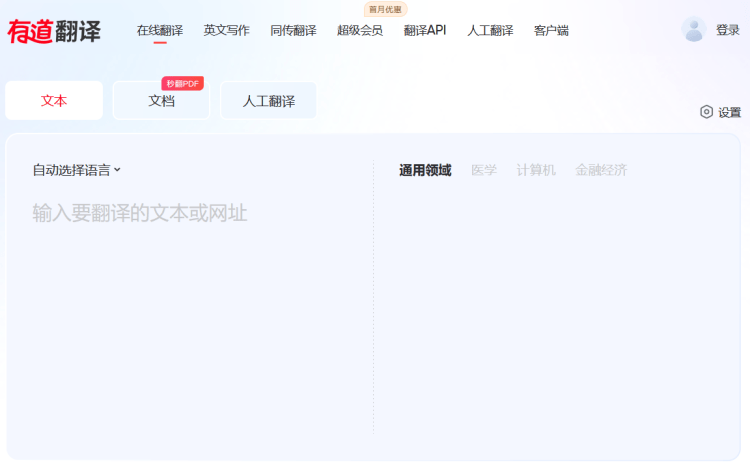Click the 首月优惠 promo badge
750x469 pixels.
[386, 9]
